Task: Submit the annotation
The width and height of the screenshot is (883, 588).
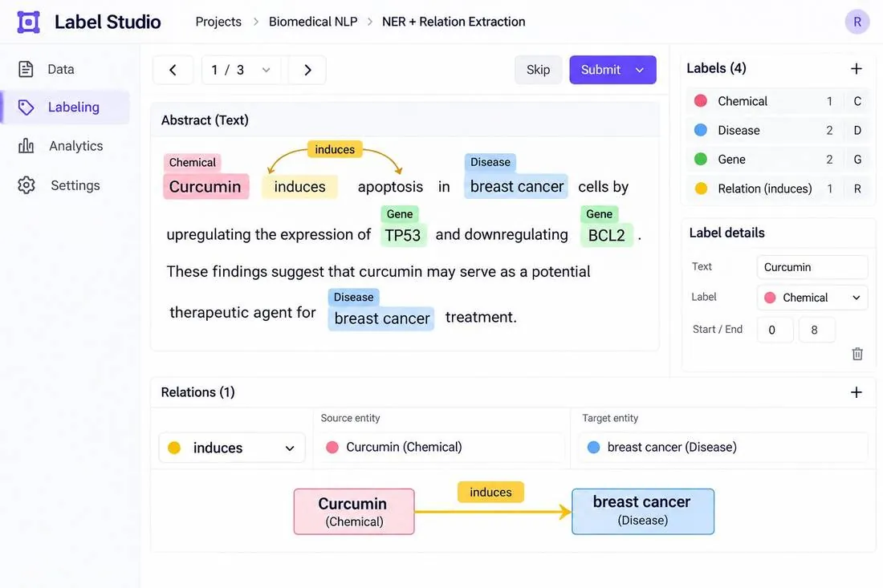Action: (x=600, y=70)
